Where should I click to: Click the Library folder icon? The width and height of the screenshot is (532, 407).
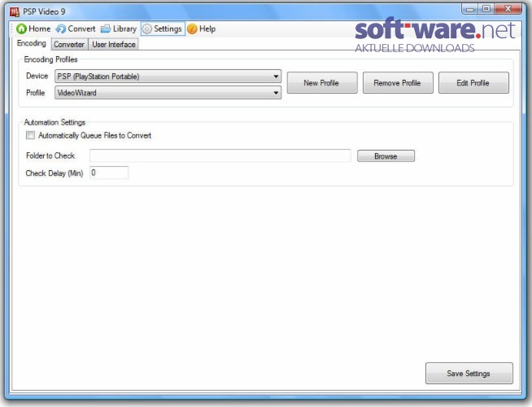pyautogui.click(x=106, y=28)
